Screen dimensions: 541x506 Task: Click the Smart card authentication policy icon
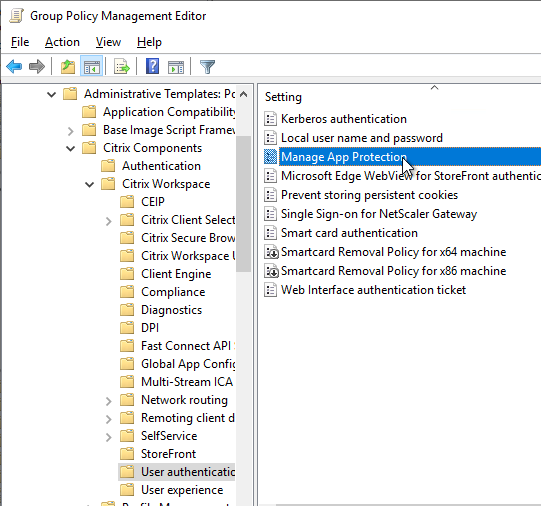270,233
